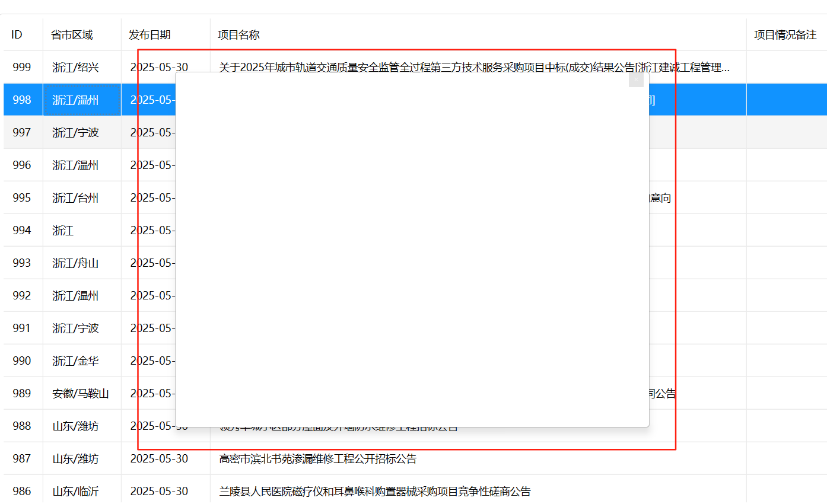827x504 pixels.
Task: Select the ID cell 990
Action: pos(22,361)
